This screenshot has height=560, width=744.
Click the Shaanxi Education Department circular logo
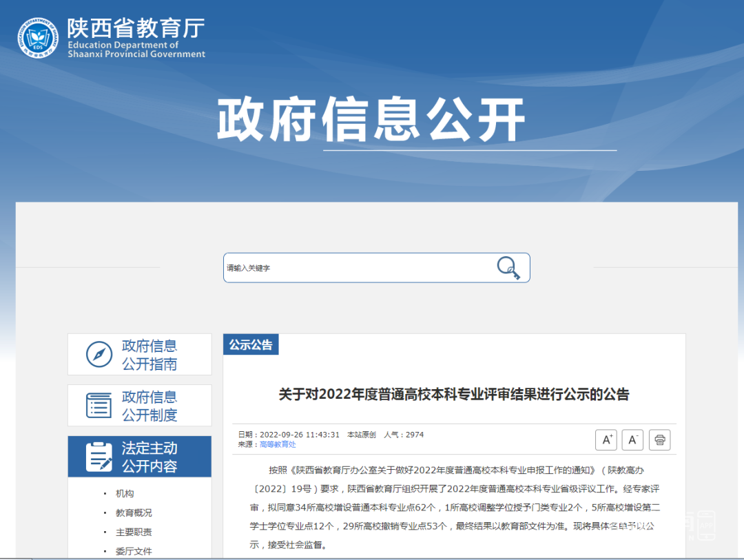(39, 38)
